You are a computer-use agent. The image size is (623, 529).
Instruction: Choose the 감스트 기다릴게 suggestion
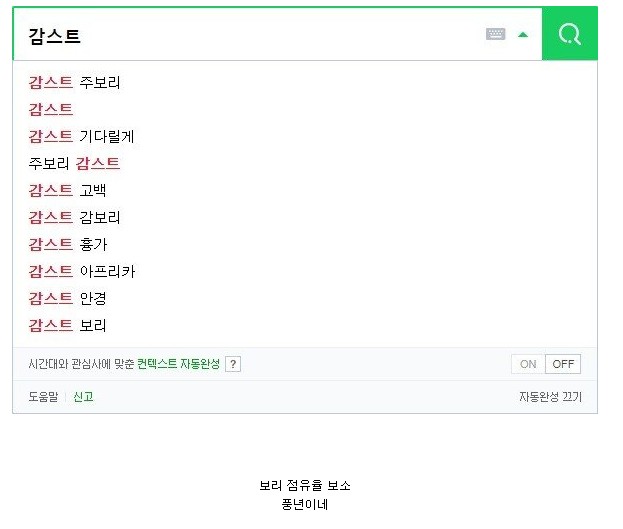tap(81, 136)
